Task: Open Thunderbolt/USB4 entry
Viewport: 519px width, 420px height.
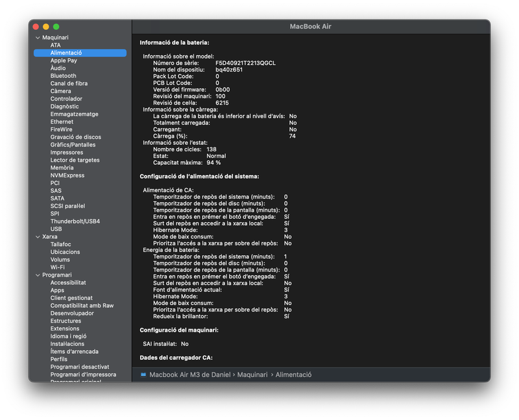Action: point(75,221)
